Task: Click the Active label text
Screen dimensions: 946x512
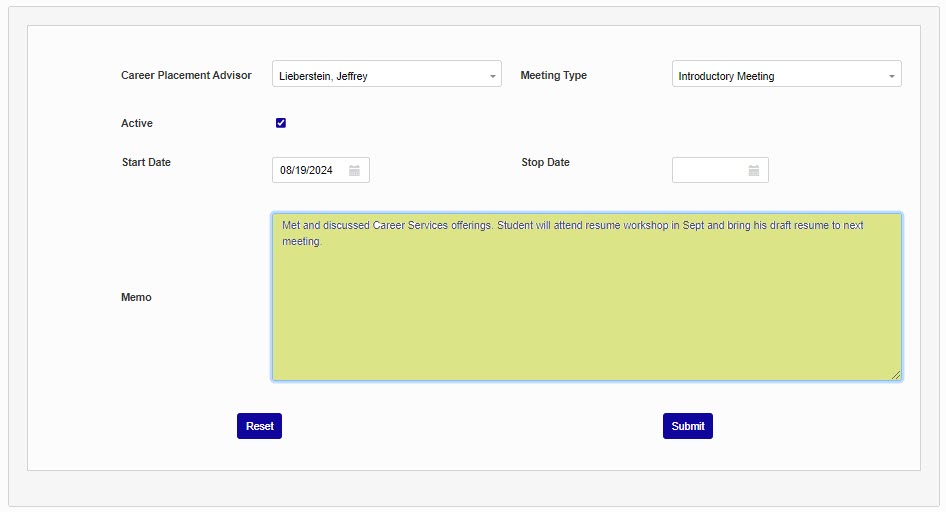Action: pyautogui.click(x=137, y=123)
